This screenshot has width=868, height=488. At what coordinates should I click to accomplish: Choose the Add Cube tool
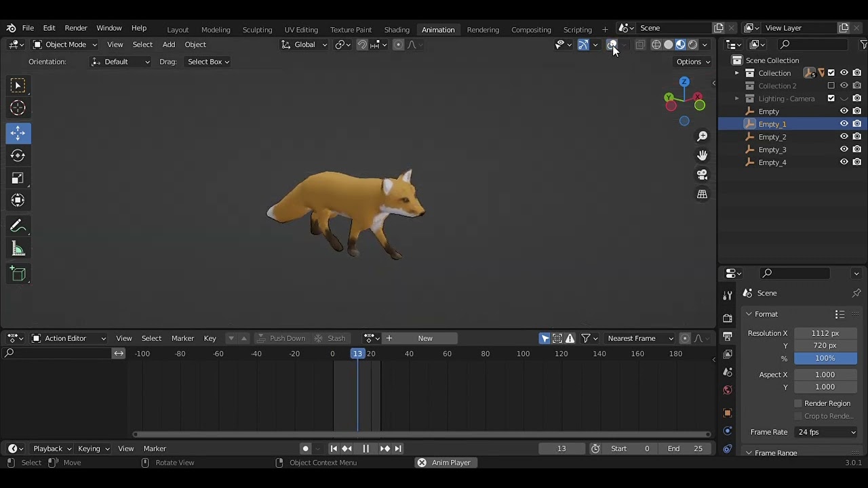pyautogui.click(x=18, y=274)
